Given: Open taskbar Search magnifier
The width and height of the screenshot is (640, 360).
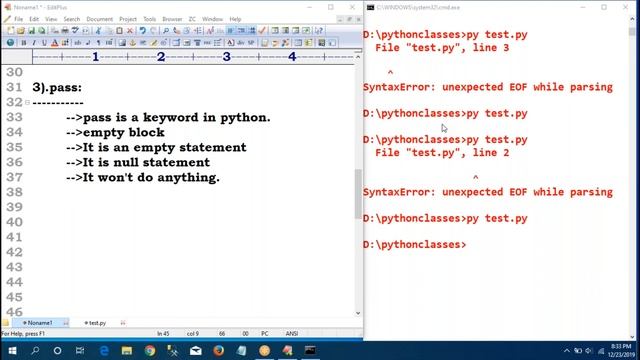Looking at the screenshot, I should tap(35, 351).
